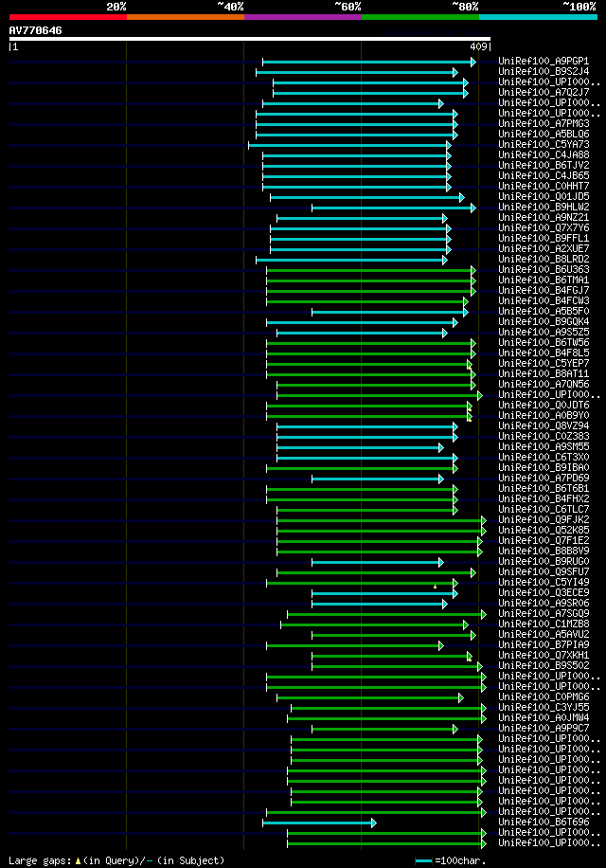Select the UniRef100_Q3ECE9 label

point(544,593)
